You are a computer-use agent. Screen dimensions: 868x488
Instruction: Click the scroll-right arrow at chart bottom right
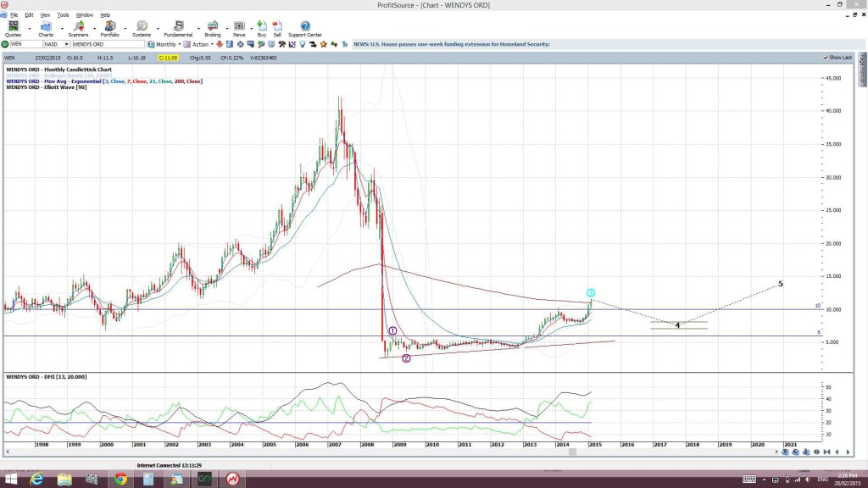tap(848, 452)
